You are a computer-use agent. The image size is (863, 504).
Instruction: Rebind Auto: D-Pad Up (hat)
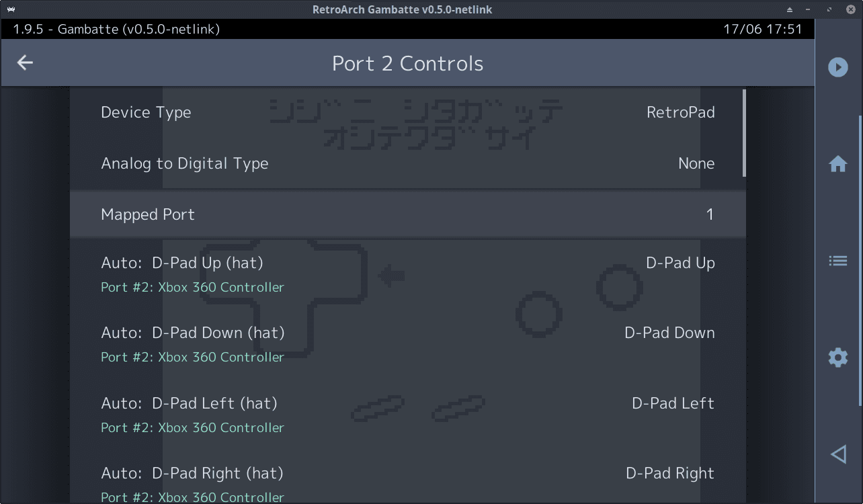click(x=408, y=274)
